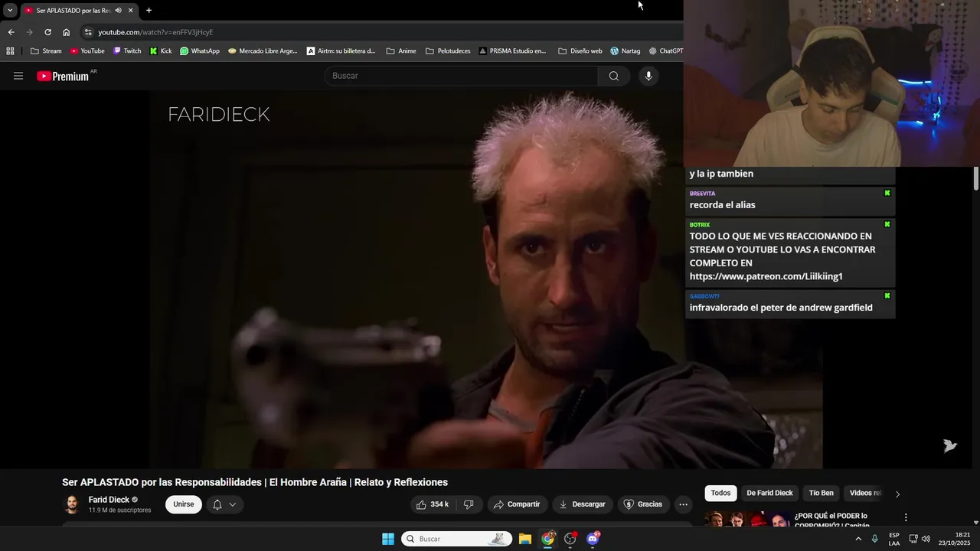
Task: Show hidden system tray icons chevron
Action: point(857,539)
